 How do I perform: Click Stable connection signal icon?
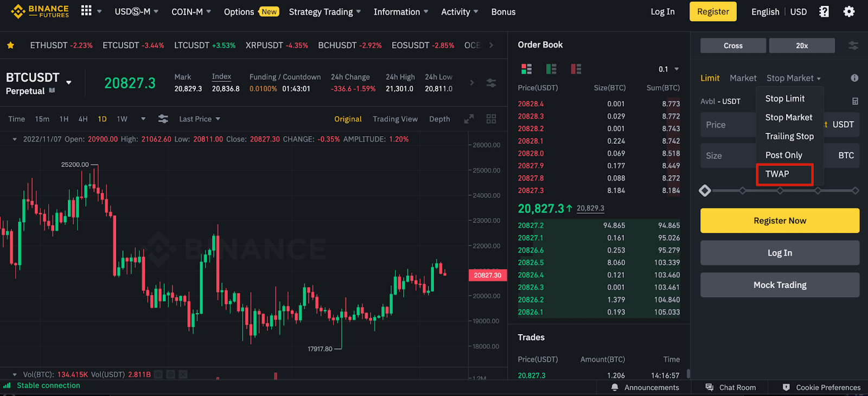tap(7, 386)
